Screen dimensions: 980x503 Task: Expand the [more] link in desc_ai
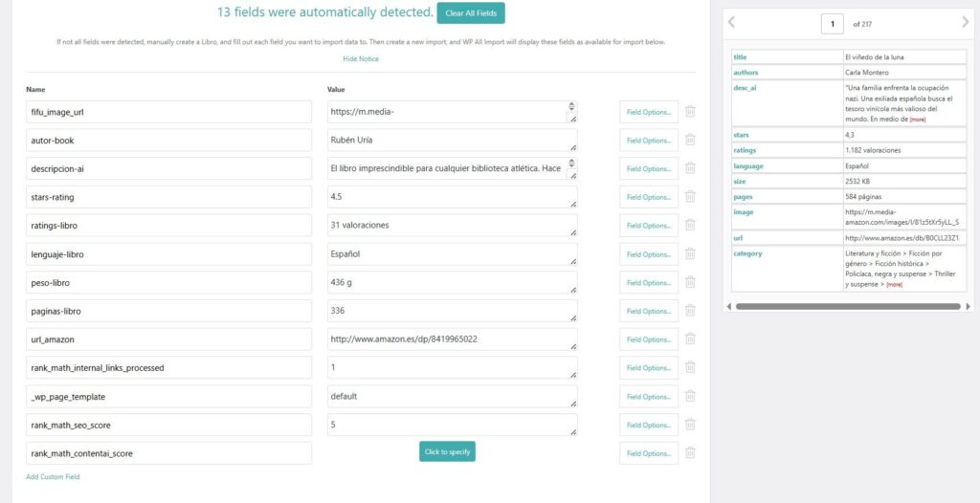[918, 120]
